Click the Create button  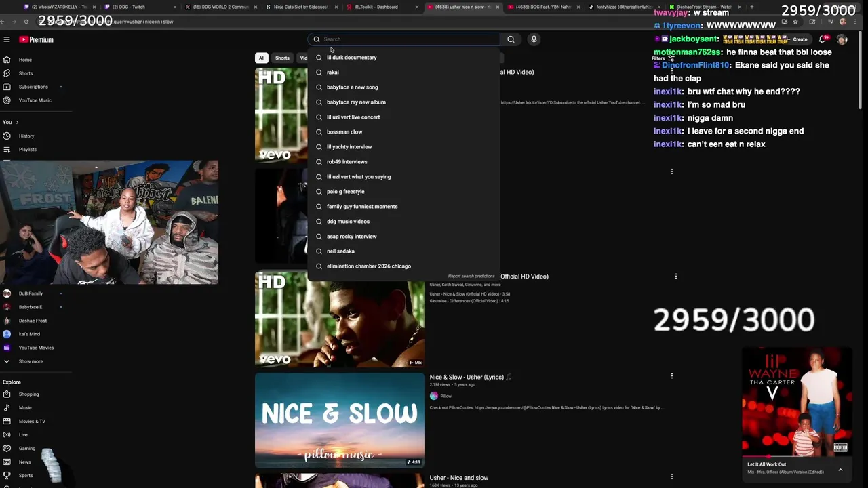click(x=797, y=39)
